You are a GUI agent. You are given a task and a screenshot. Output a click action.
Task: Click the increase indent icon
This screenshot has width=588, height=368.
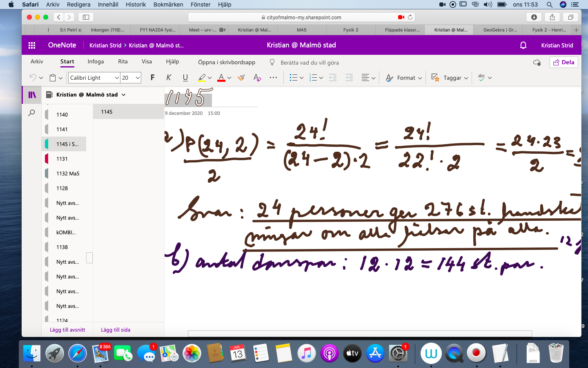tap(349, 78)
